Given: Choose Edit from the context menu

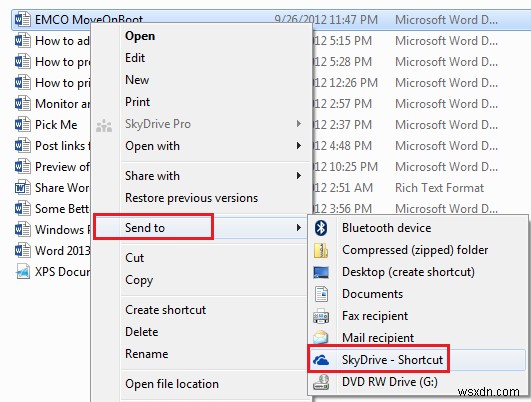Looking at the screenshot, I should point(135,58).
